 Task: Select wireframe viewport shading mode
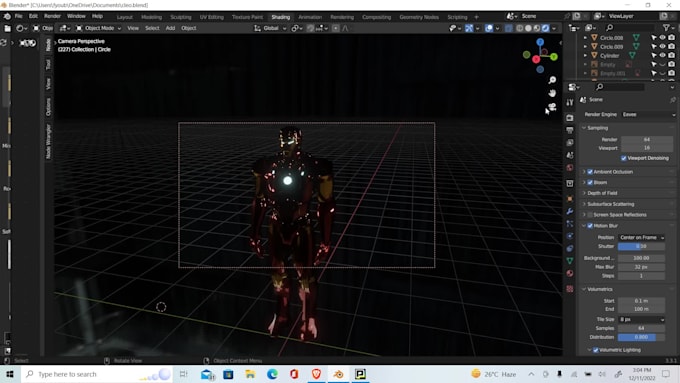(520, 28)
